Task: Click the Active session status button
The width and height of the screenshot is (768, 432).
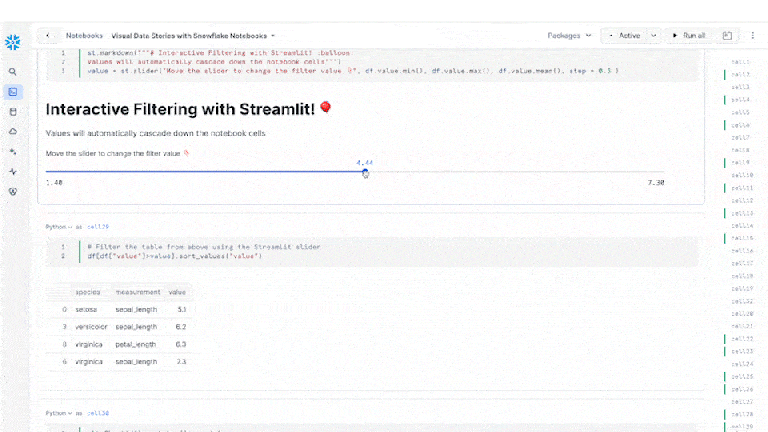Action: tap(625, 35)
